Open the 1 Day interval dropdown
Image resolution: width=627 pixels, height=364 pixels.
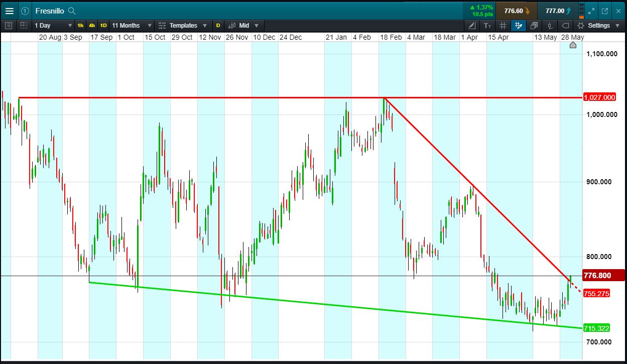click(x=53, y=25)
